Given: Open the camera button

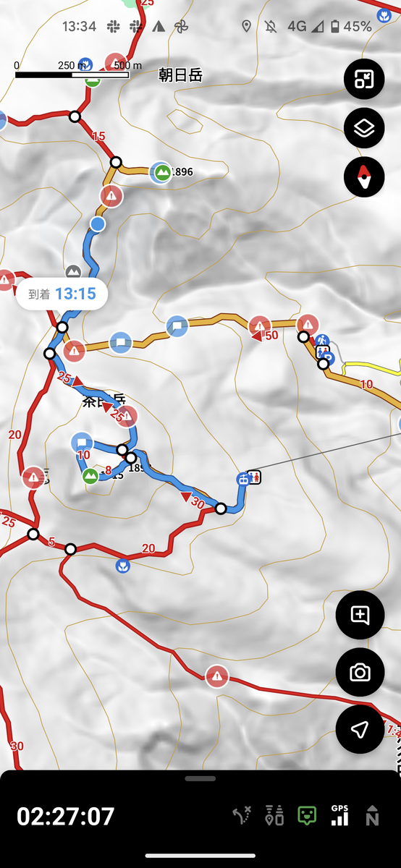Looking at the screenshot, I should [x=360, y=673].
